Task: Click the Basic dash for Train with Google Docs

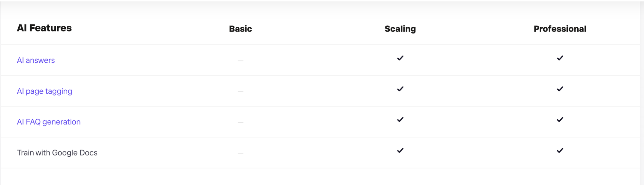Action: point(241,153)
